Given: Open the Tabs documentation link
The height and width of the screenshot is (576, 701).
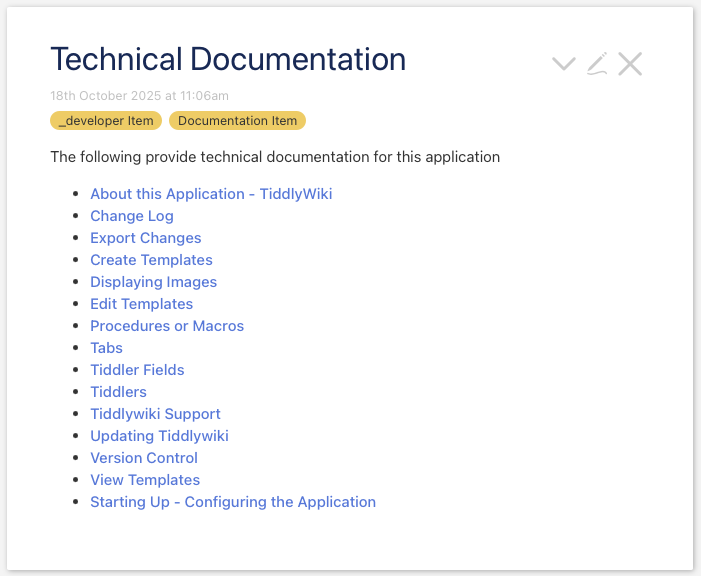Looking at the screenshot, I should pyautogui.click(x=106, y=348).
